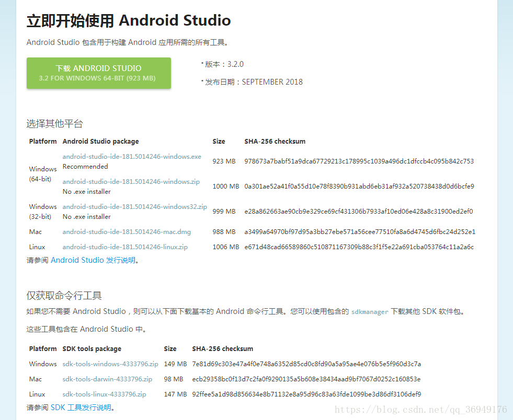Open the Android Studio 发行说明 link
This screenshot has height=420, width=513.
pyautogui.click(x=93, y=260)
